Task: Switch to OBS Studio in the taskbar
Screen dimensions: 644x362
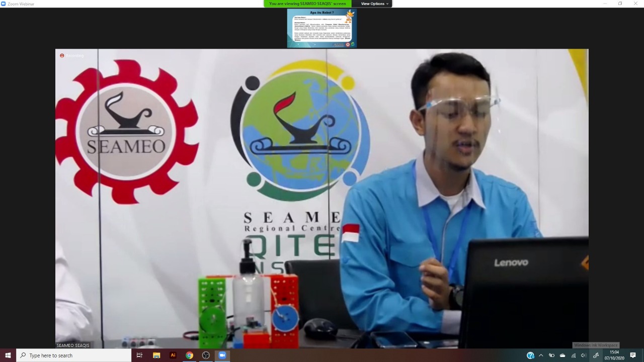Action: [x=206, y=355]
